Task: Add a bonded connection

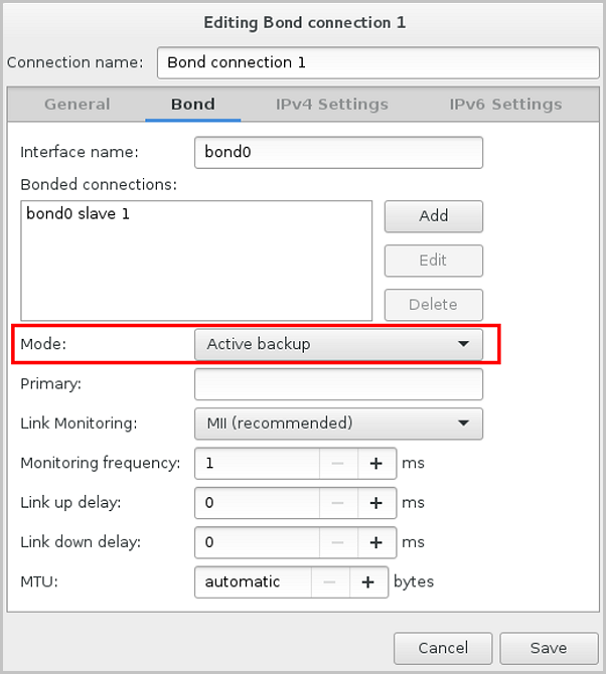Action: pos(433,216)
